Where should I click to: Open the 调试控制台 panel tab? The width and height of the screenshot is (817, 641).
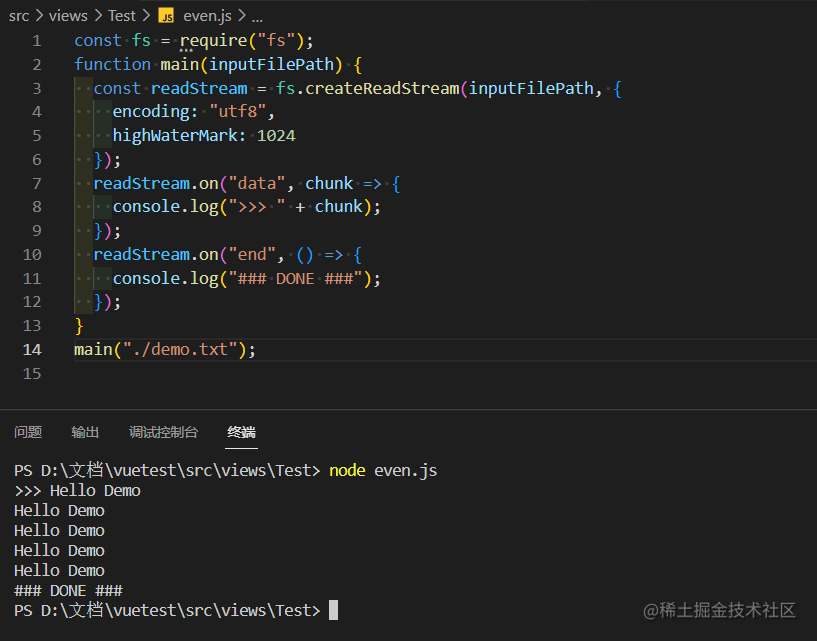coord(164,432)
